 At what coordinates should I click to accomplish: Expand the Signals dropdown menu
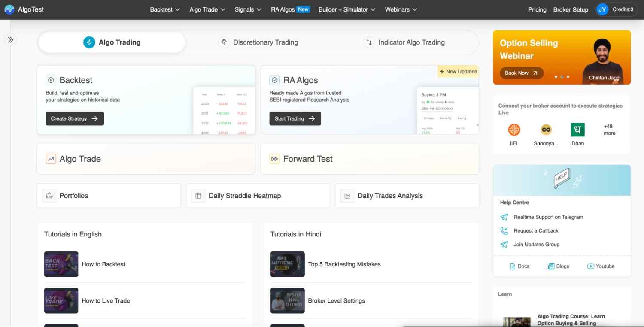point(248,9)
